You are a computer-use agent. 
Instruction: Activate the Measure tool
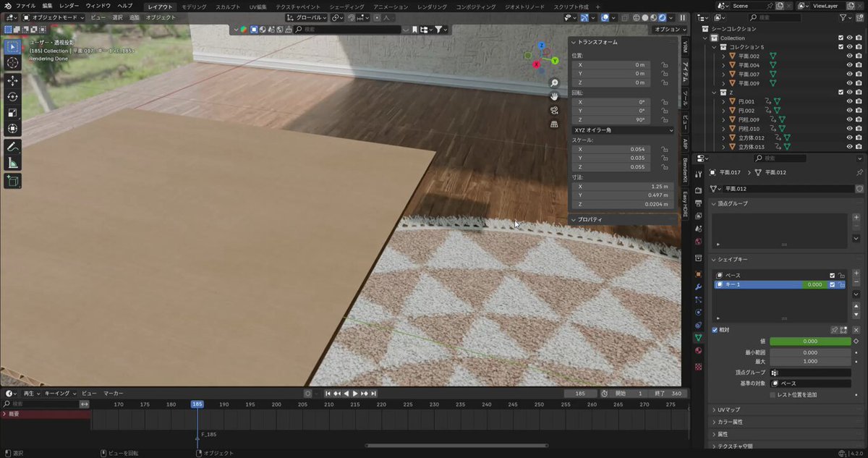[x=12, y=163]
